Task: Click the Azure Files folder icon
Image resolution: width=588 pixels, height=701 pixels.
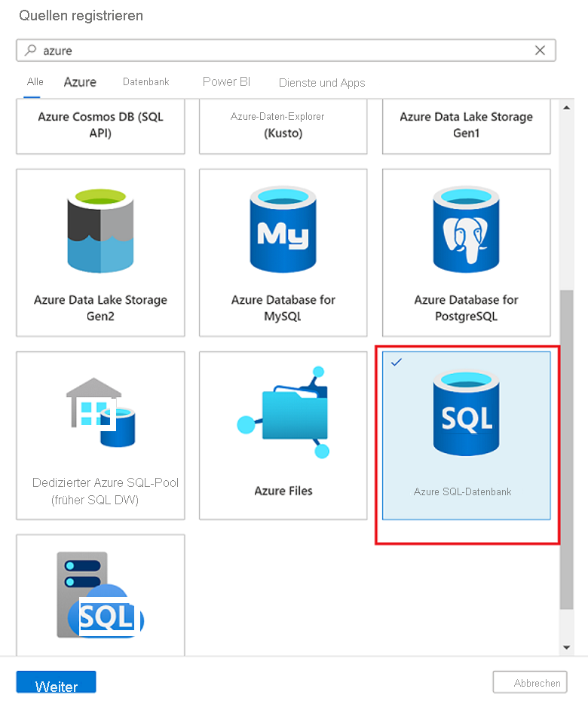Action: click(x=283, y=412)
